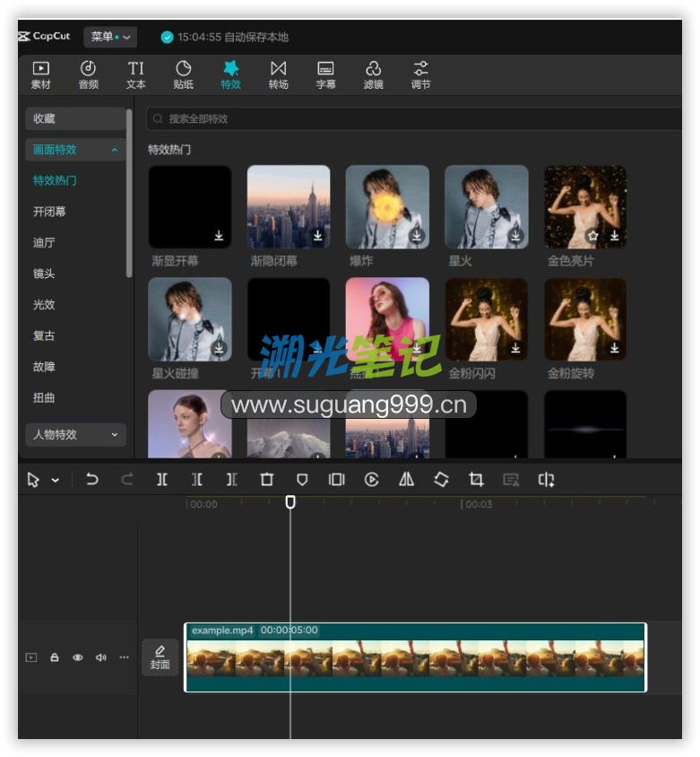
Task: Open the 滤镜 (filters) panel
Action: pos(373,74)
